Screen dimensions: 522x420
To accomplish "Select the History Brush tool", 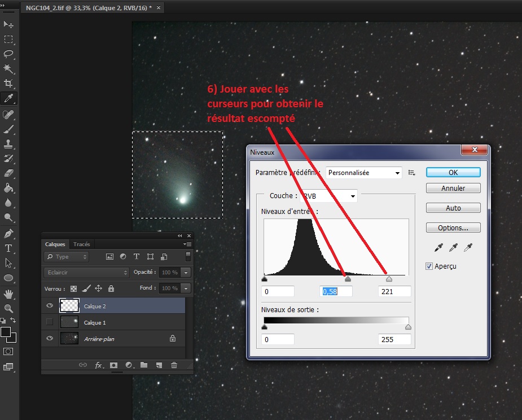I will [x=8, y=159].
